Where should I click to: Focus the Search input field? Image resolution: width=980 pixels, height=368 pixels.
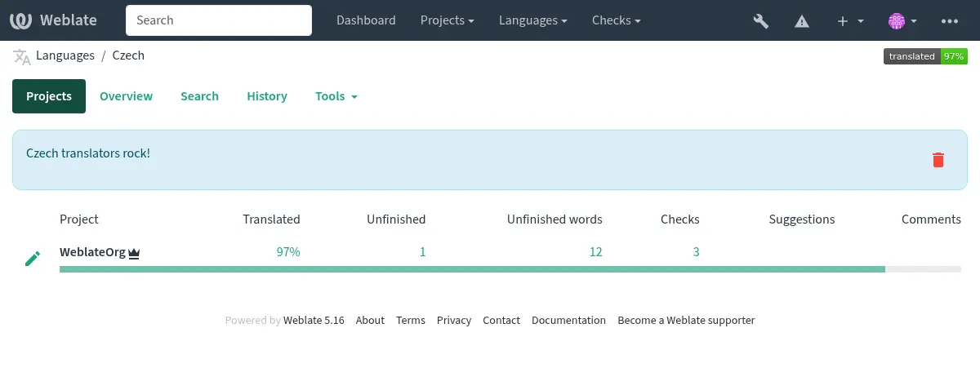218,20
